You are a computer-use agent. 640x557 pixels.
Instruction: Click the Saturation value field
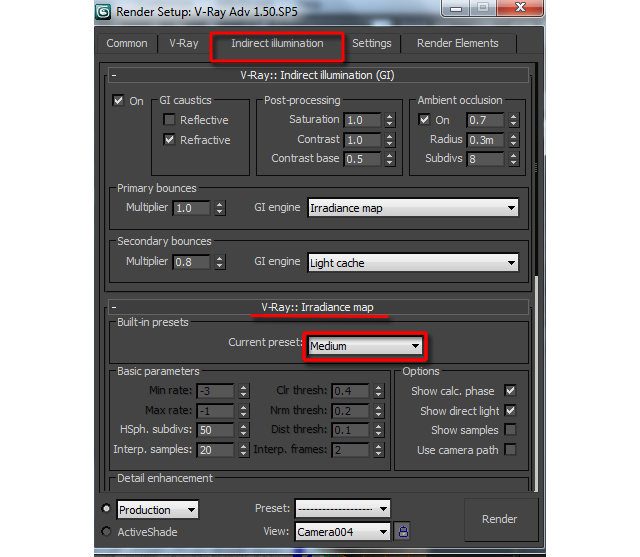(362, 120)
